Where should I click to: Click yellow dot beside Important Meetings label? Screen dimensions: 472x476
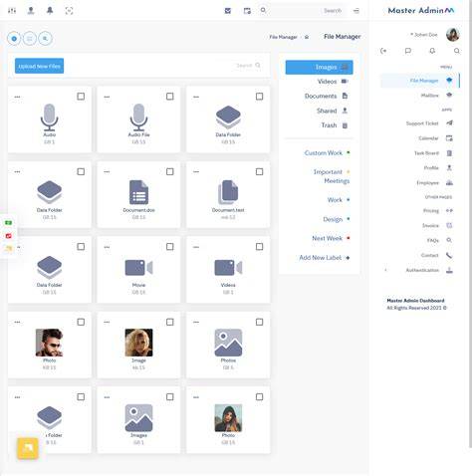click(x=349, y=171)
